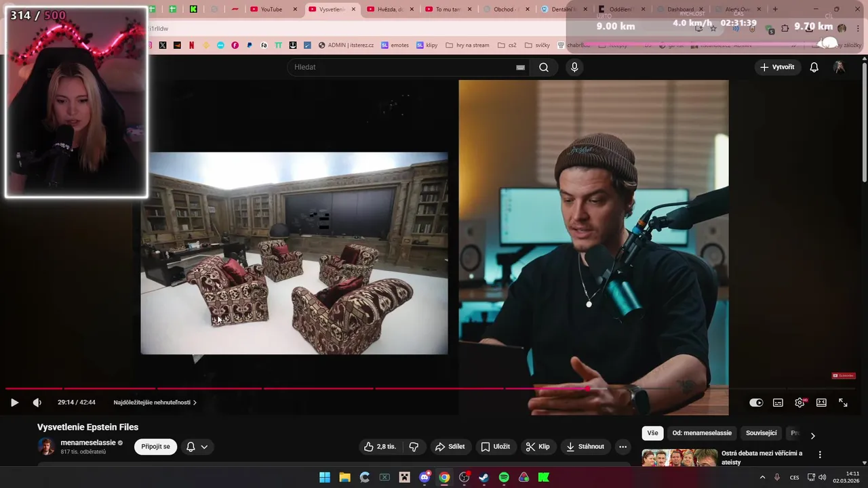
Task: Mute the video volume speaker icon
Action: 37,403
